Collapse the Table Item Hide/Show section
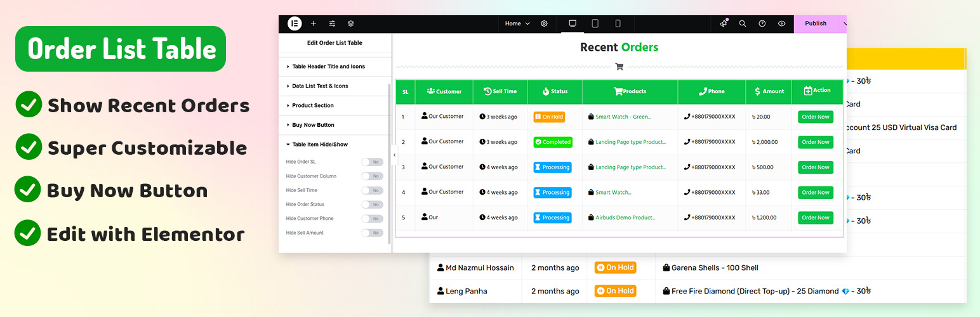Image resolution: width=980 pixels, height=317 pixels. coord(319,145)
